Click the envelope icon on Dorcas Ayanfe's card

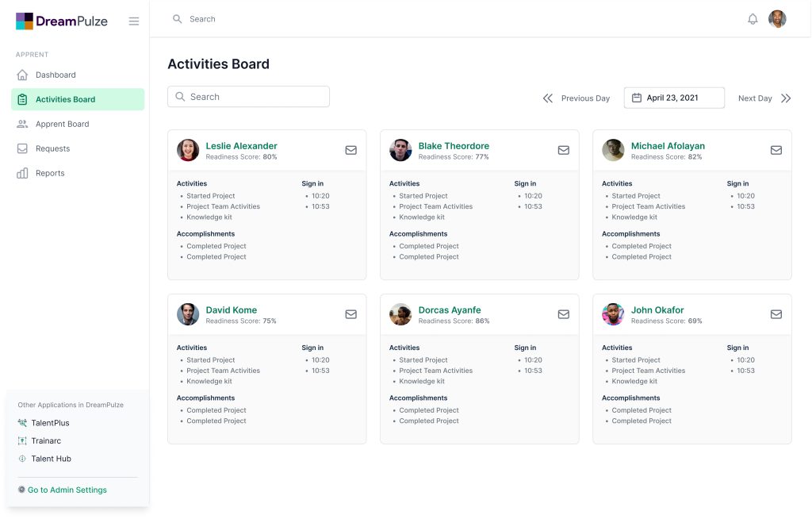pos(563,314)
